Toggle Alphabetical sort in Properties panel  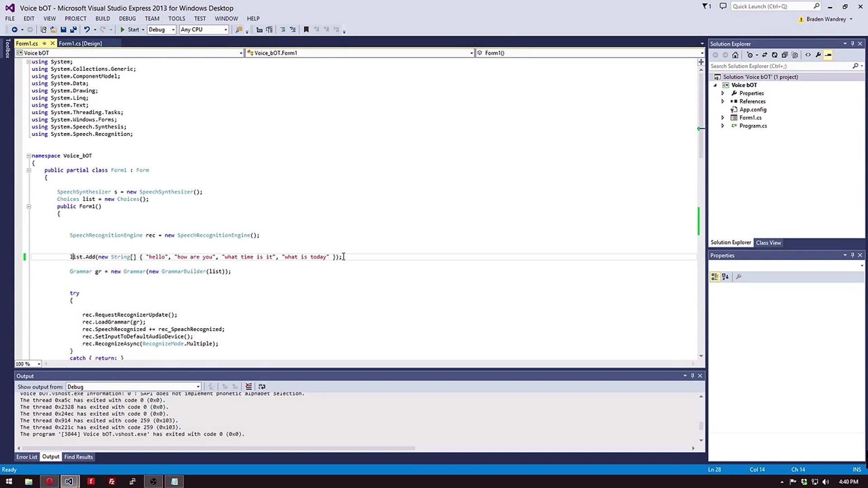click(x=725, y=277)
